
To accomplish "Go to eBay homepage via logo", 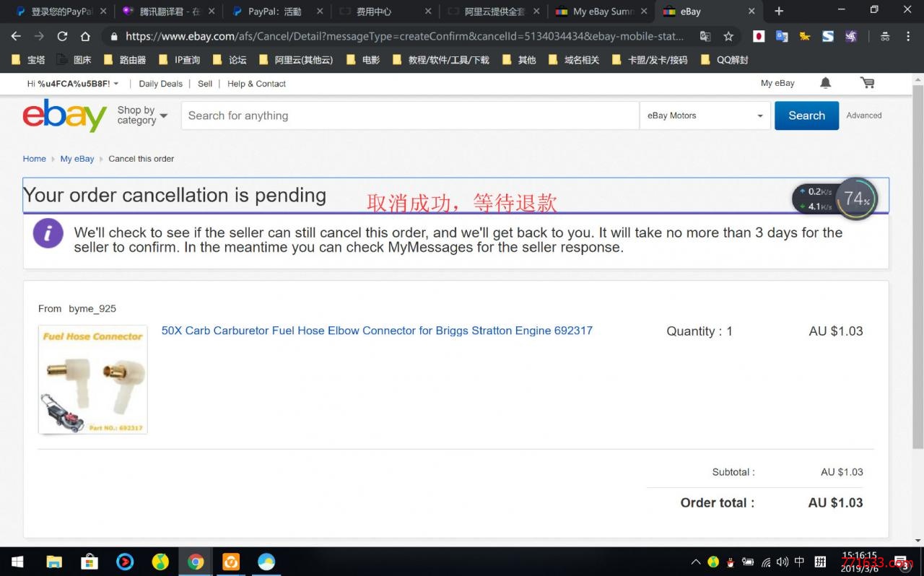I will [x=65, y=115].
